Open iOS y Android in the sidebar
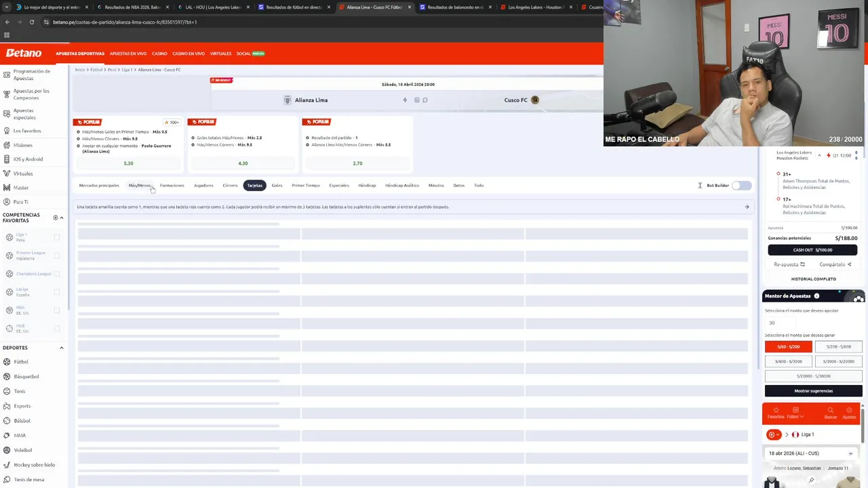 pos(27,159)
